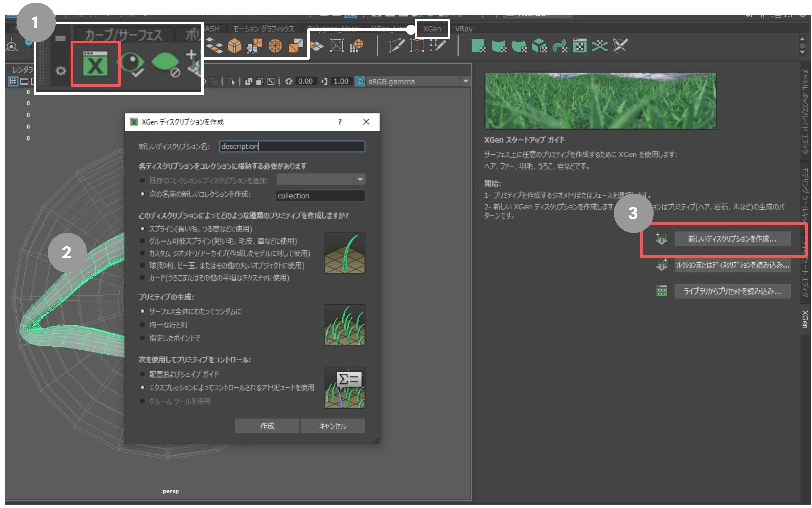
Task: Choose uniform rows and columns generation
Action: (142, 325)
